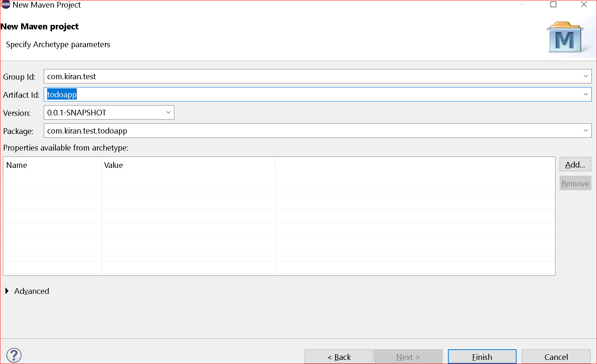Image resolution: width=597 pixels, height=364 pixels.
Task: Open the Package dropdown arrow
Action: point(586,131)
